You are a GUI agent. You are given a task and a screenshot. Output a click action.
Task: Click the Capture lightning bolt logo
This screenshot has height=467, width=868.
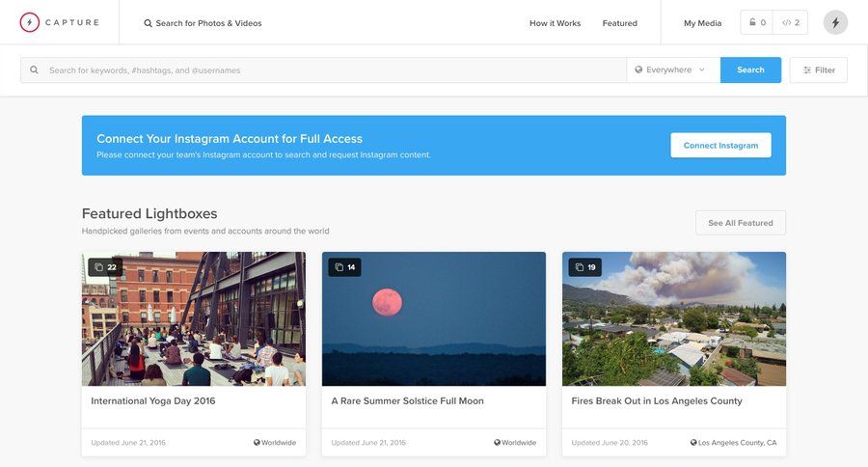pyautogui.click(x=30, y=22)
